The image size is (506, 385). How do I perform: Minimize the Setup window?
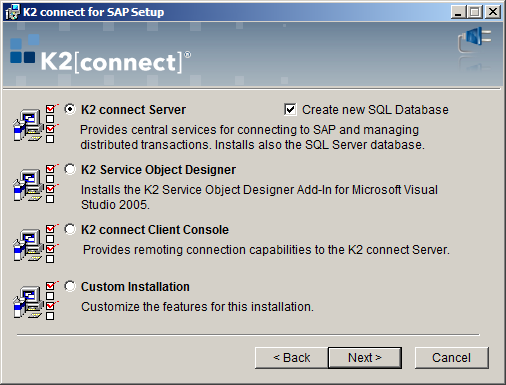pos(458,12)
